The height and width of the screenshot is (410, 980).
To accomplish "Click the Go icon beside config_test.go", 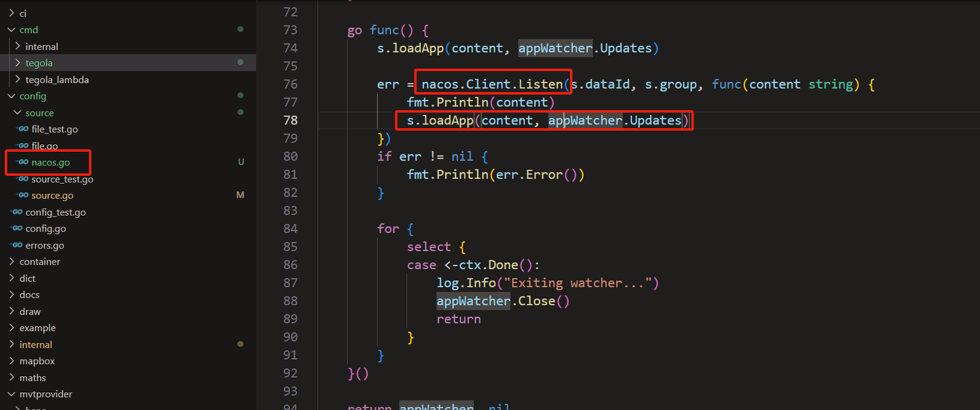I will pyautogui.click(x=16, y=212).
